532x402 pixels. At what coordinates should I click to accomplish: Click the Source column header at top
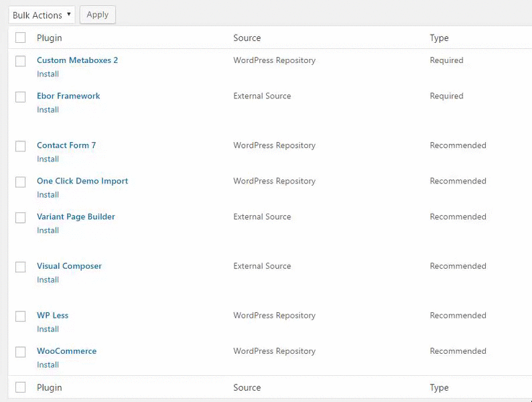247,38
